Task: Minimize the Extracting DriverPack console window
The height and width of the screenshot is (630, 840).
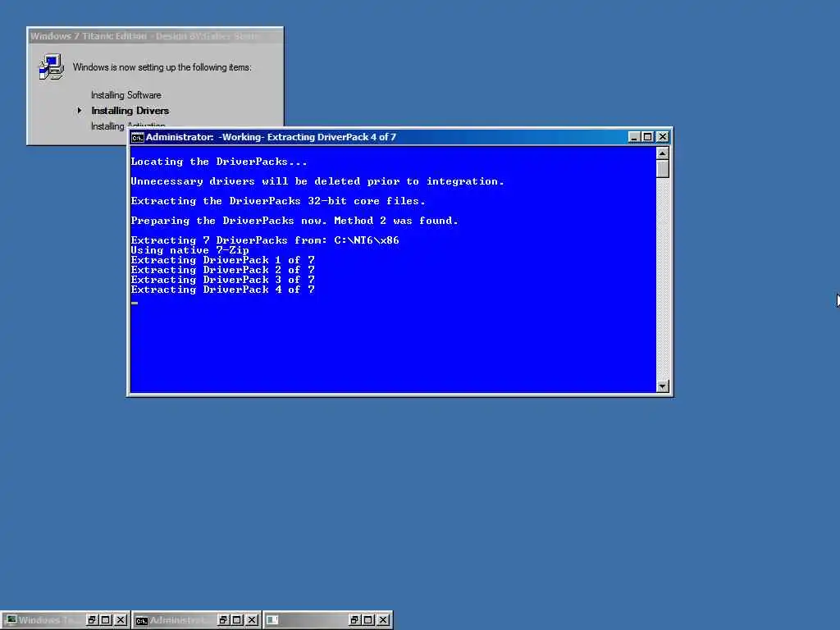Action: click(634, 137)
